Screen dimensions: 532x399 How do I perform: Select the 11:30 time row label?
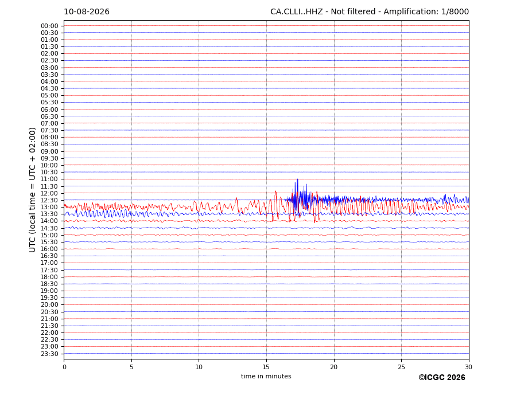click(x=49, y=186)
